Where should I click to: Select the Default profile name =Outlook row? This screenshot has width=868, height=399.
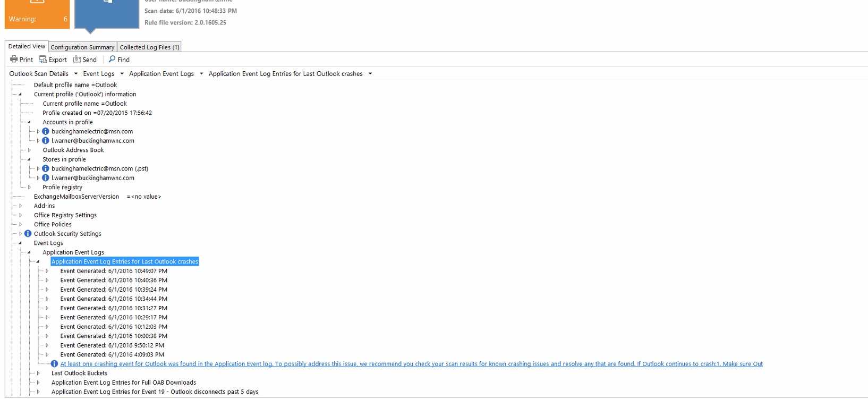coord(75,85)
